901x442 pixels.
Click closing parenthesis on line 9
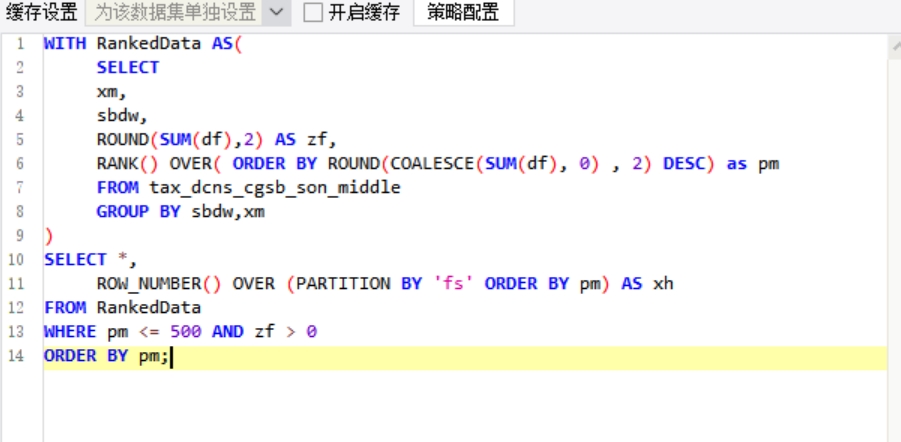48,236
